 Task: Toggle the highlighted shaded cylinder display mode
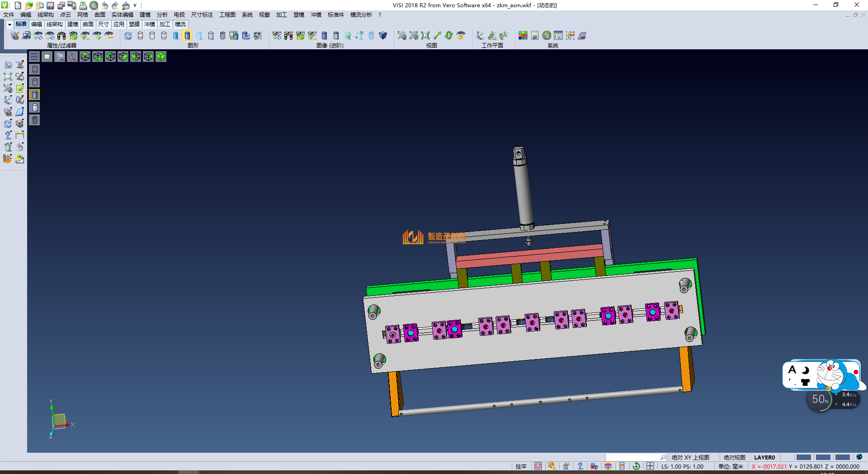point(187,36)
